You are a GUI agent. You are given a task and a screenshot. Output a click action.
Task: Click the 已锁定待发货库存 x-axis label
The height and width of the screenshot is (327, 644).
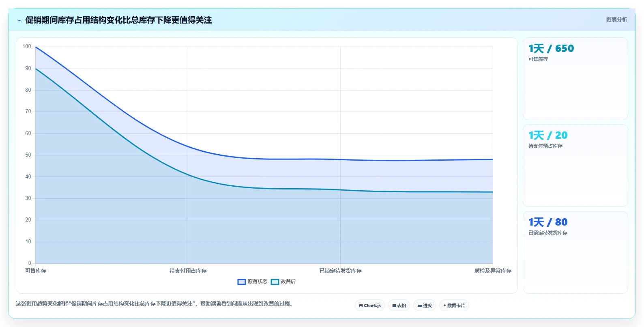click(x=340, y=271)
